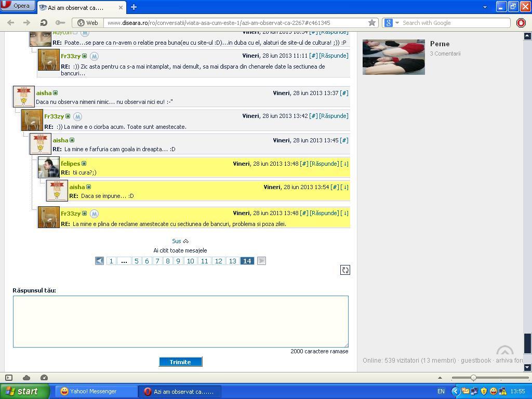Viewport: 532px width, 399px height.
Task: Click the Web site badge
Action: tap(87, 23)
